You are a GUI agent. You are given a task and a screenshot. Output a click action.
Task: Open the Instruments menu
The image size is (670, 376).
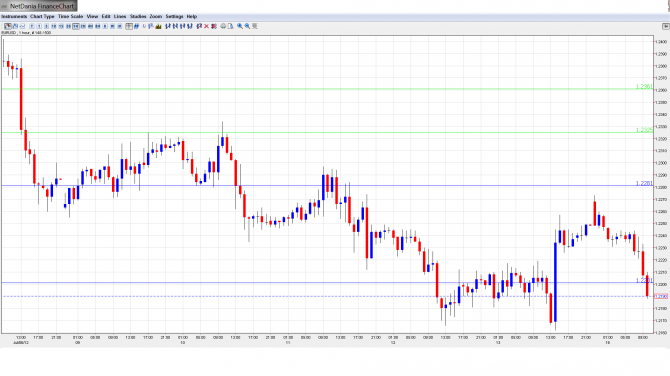coord(14,17)
